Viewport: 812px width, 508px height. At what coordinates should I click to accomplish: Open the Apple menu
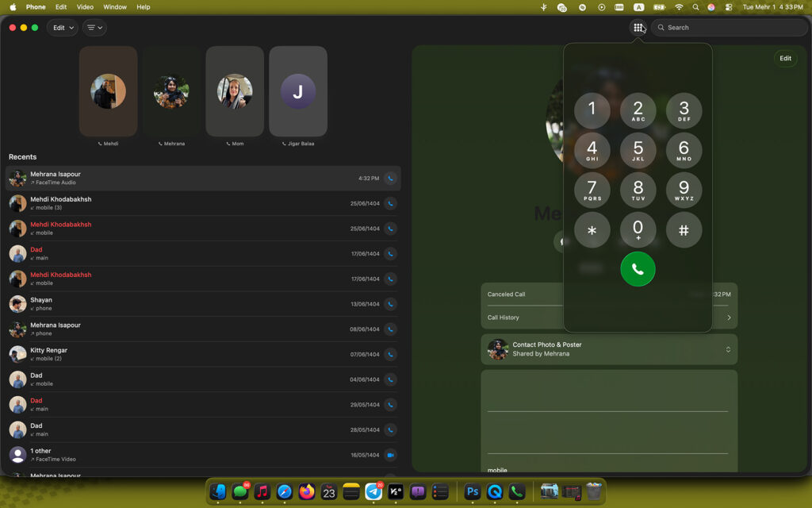(13, 7)
